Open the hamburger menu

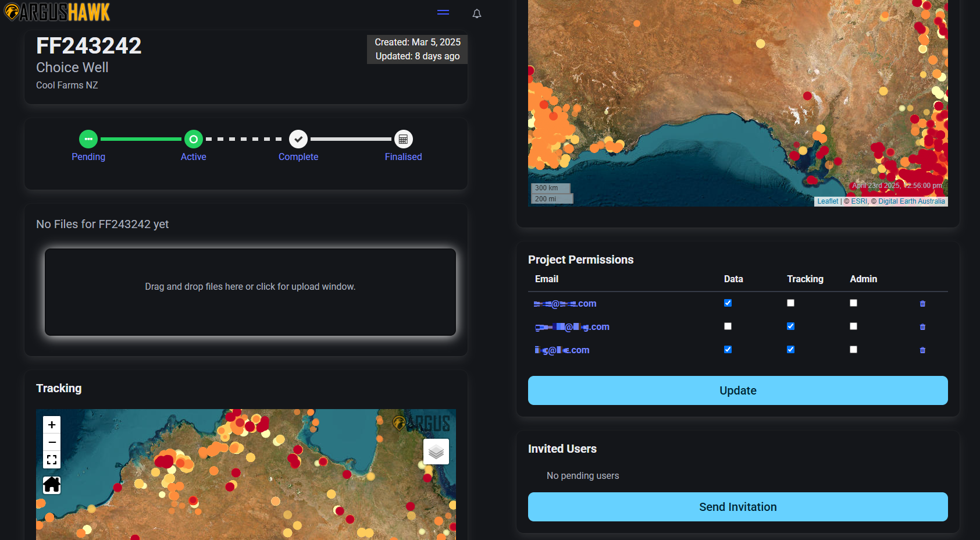pos(443,12)
